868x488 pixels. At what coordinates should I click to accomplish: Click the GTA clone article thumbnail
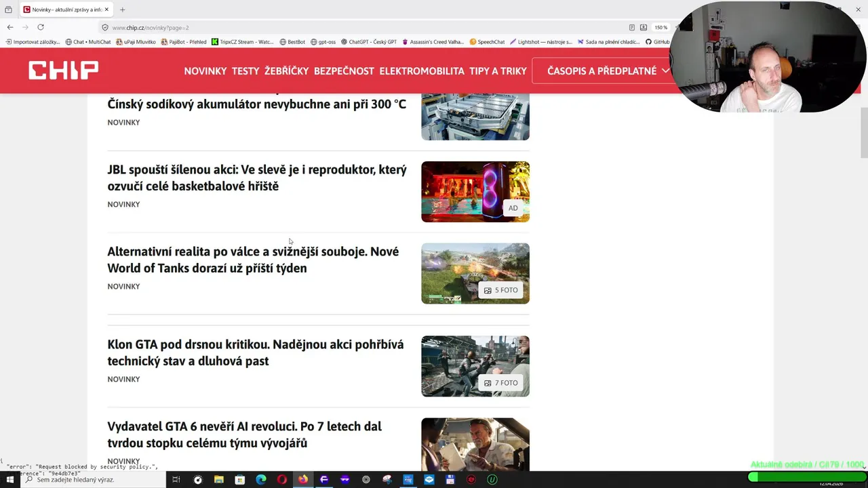point(475,367)
